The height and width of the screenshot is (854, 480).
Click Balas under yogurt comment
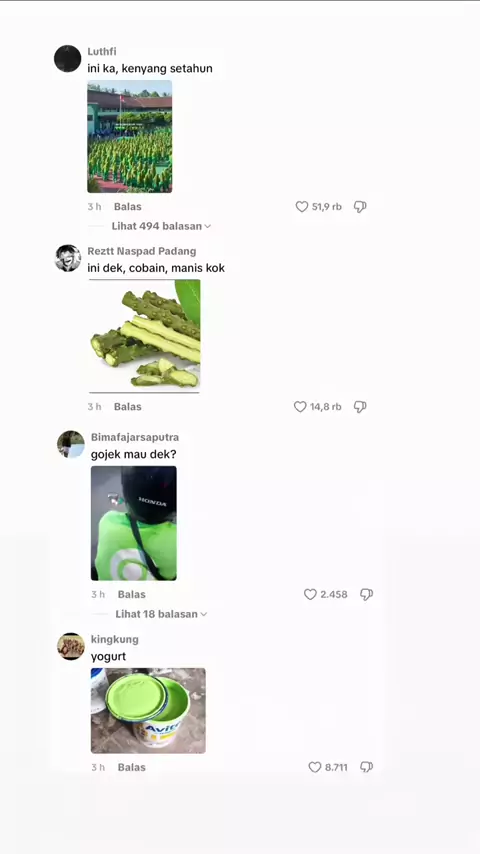click(131, 767)
